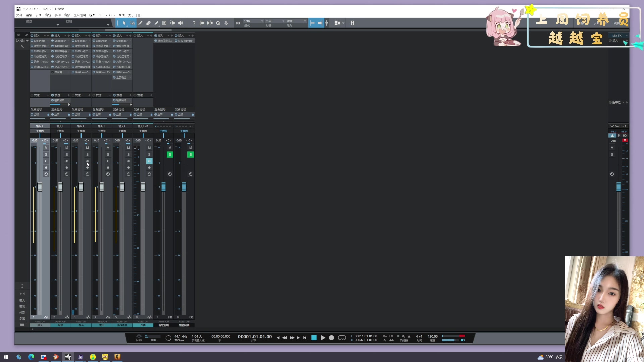The image size is (644, 362).
Task: Open the Studio One menu
Action: (107, 15)
